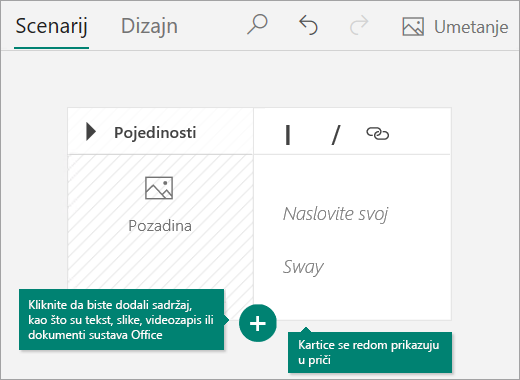520x380 pixels.
Task: Select the Pozadina background label
Action: (160, 226)
